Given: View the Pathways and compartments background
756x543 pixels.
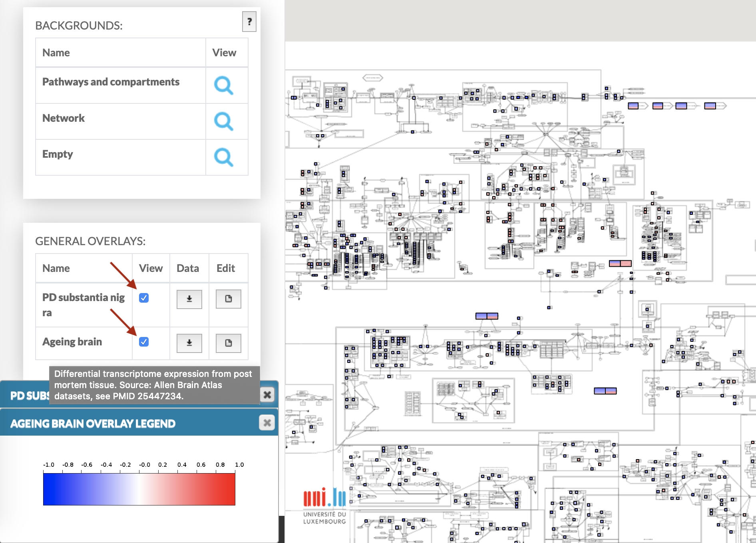Looking at the screenshot, I should coord(223,85).
